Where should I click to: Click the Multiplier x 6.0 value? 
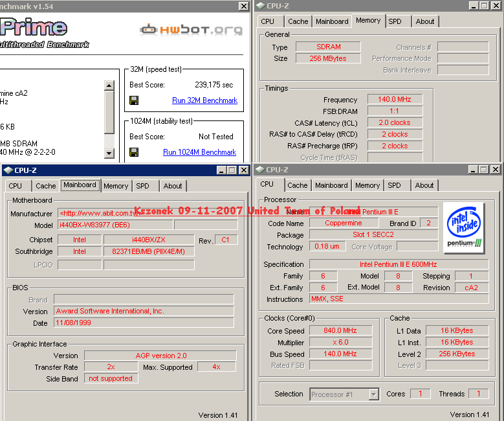pyautogui.click(x=340, y=342)
